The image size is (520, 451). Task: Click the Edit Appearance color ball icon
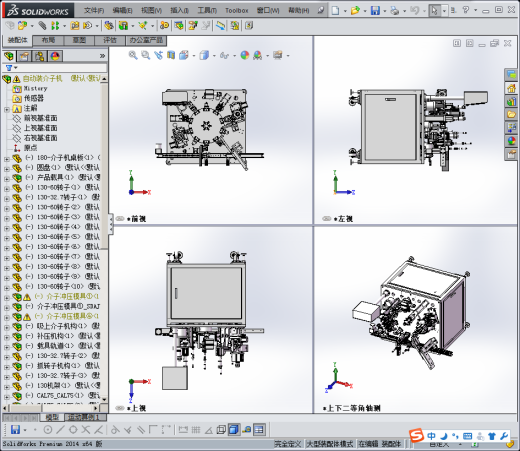[x=245, y=55]
